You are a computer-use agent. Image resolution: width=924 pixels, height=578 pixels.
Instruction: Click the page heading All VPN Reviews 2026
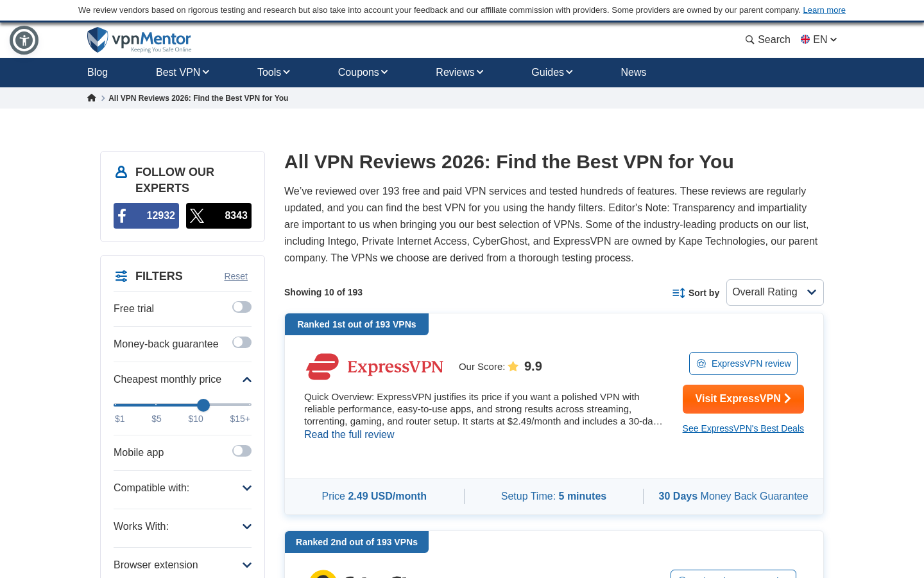click(x=509, y=162)
